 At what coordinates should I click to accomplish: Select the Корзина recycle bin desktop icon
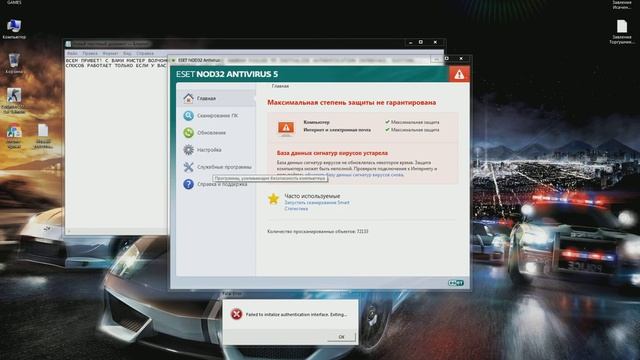coord(13,63)
